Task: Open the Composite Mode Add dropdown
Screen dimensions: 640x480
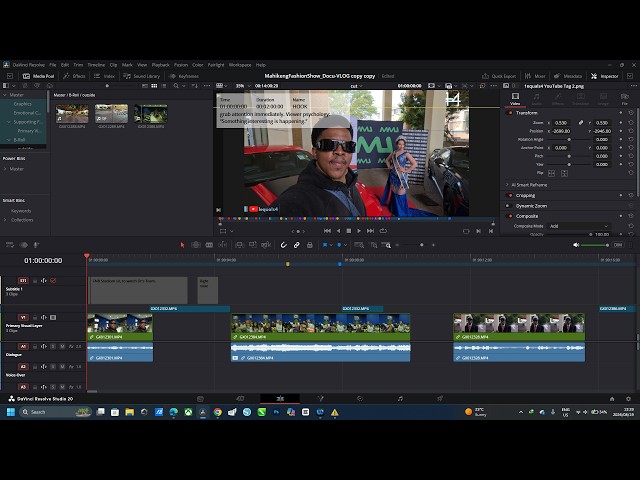Action: (x=579, y=226)
